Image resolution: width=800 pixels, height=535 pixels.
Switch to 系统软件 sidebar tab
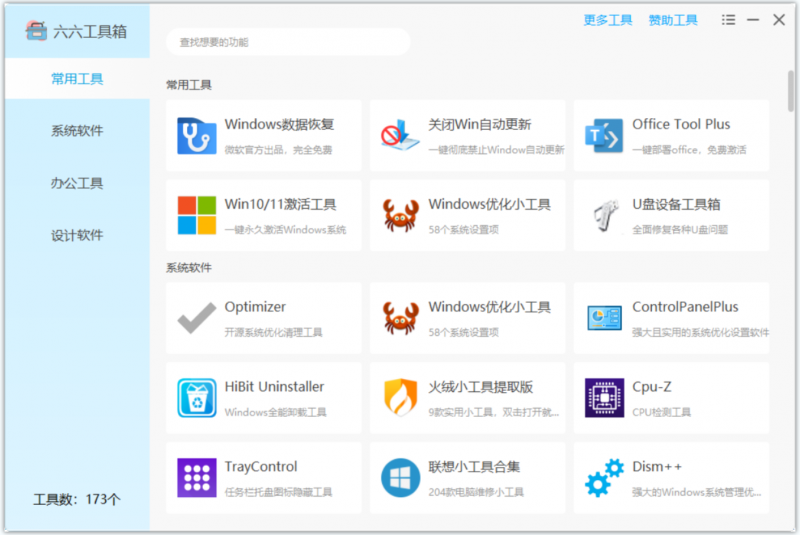pyautogui.click(x=77, y=131)
